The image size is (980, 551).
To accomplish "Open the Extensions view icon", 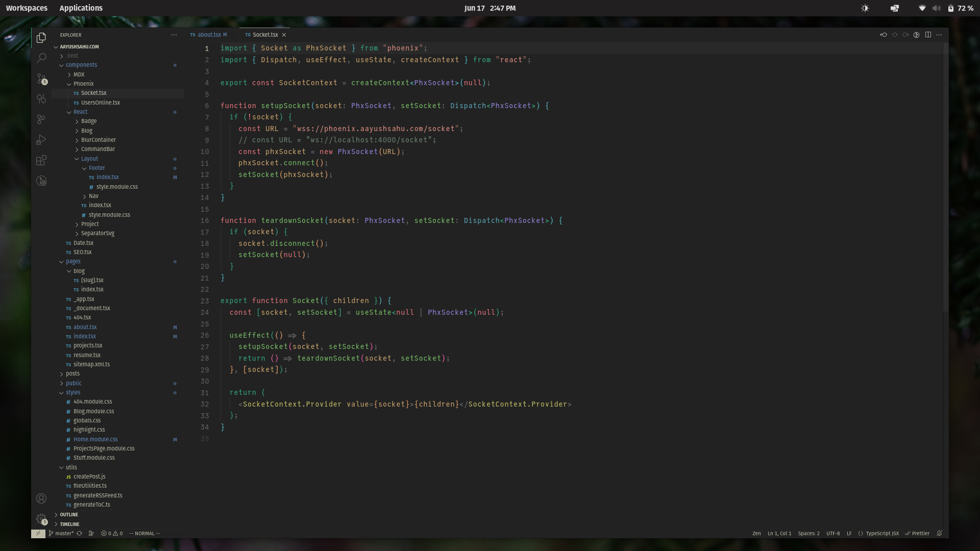I will point(41,160).
